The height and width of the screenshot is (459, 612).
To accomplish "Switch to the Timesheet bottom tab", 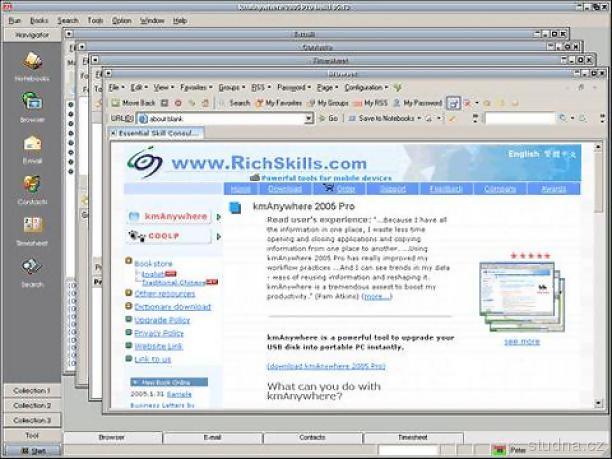I will pyautogui.click(x=413, y=438).
